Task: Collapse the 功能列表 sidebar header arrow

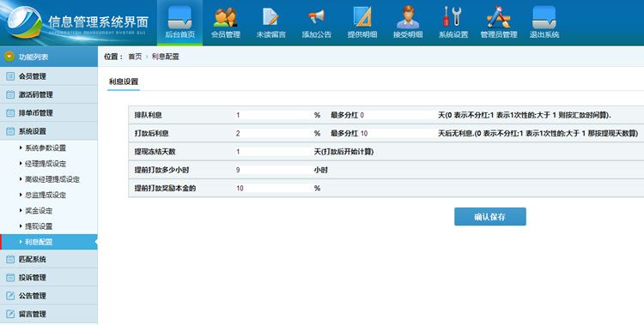Action: click(9, 57)
